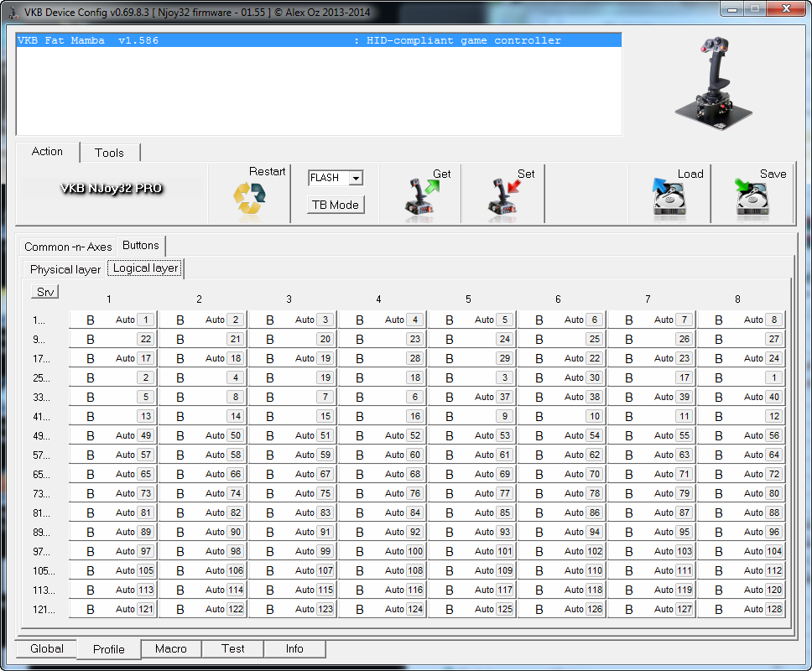Click the Get joystick icon
The height and width of the screenshot is (671, 812).
tap(420, 197)
